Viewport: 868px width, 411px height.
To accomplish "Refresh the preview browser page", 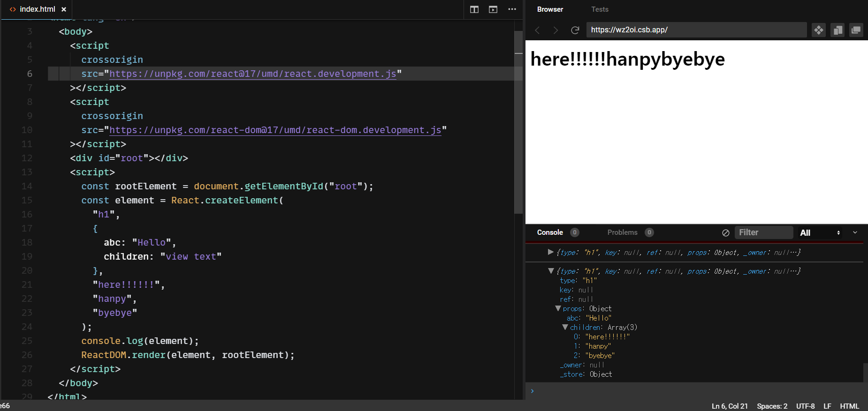I will (x=575, y=30).
